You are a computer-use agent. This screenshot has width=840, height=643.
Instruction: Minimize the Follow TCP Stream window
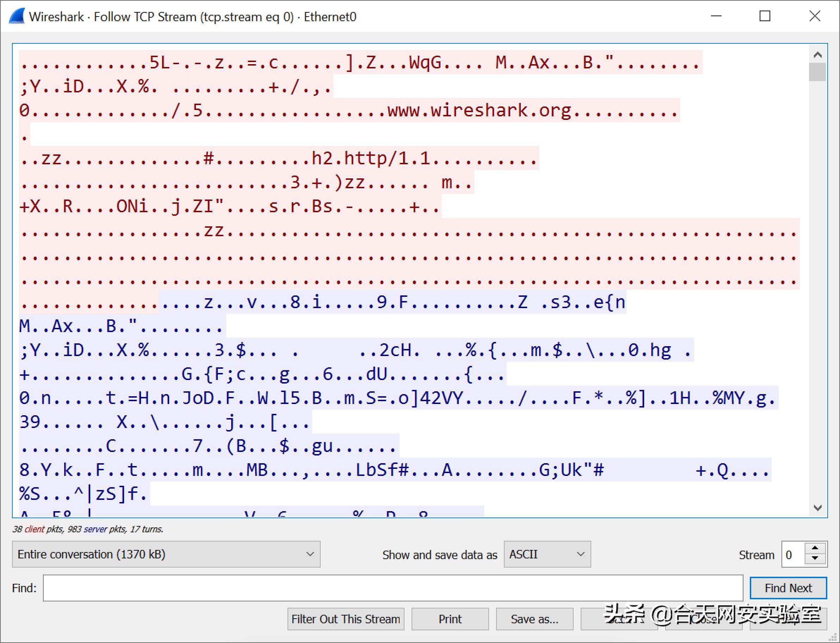coord(716,16)
